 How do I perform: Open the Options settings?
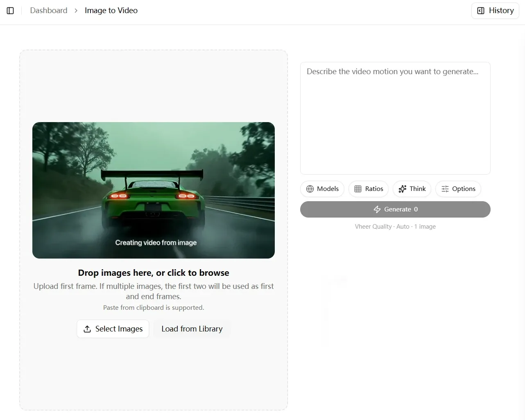coord(458,189)
